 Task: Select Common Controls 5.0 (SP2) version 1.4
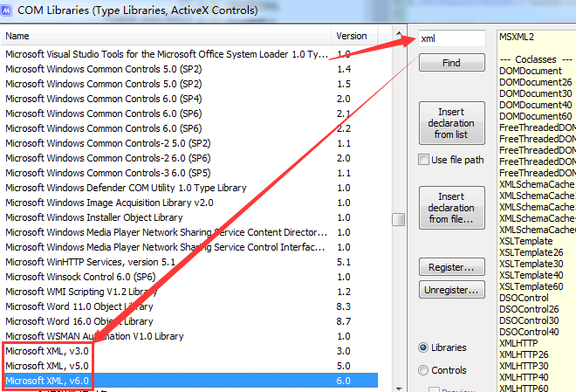click(x=189, y=69)
